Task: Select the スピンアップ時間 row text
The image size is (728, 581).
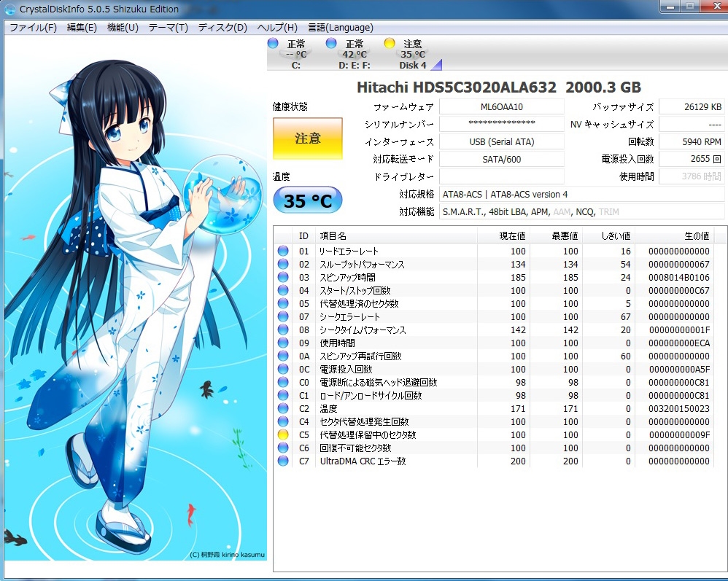Action: [347, 277]
